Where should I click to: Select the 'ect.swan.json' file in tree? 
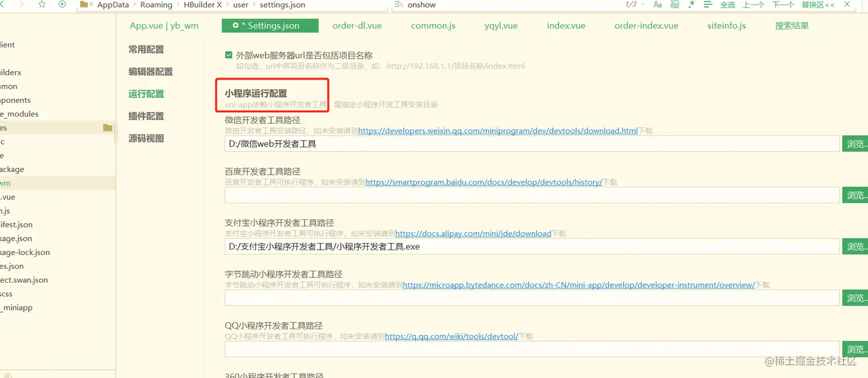tap(24, 280)
